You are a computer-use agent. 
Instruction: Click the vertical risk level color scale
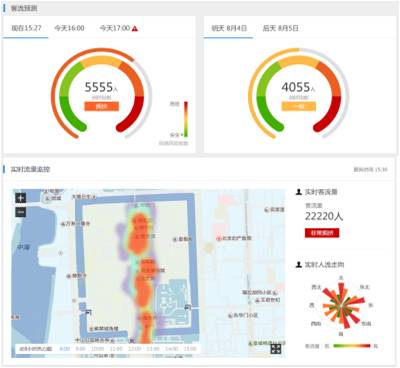186,119
